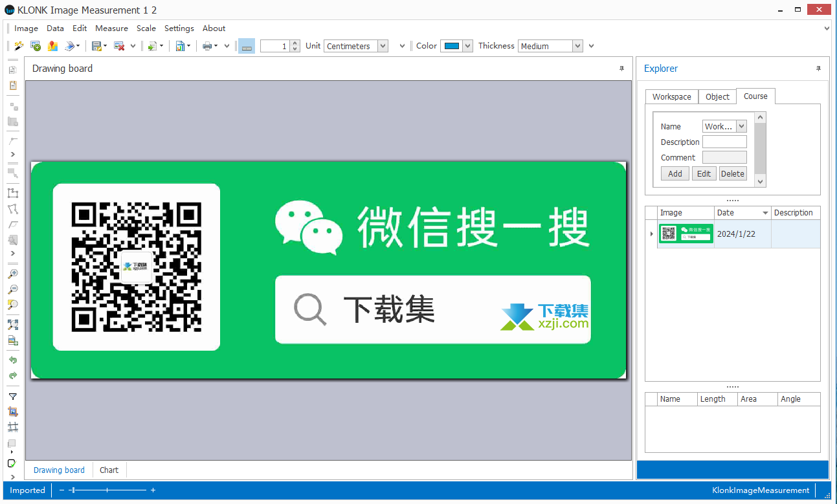Viewport: 837px width, 504px height.
Task: Switch to the Chart tab
Action: click(x=109, y=470)
